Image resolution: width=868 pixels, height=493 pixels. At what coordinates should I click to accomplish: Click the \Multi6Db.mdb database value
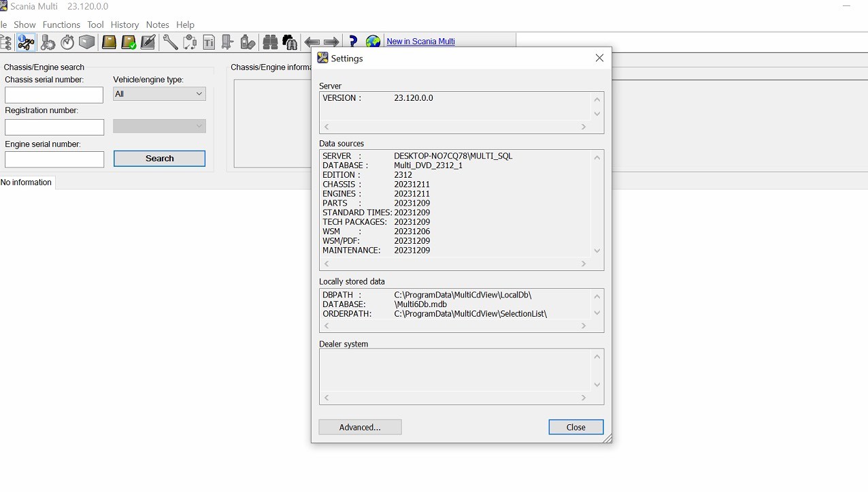coord(420,304)
